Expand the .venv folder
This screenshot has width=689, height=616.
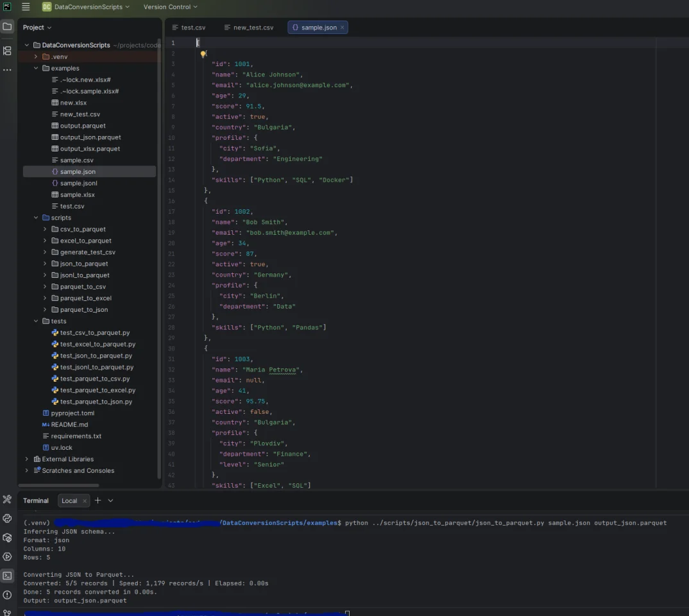click(x=35, y=56)
